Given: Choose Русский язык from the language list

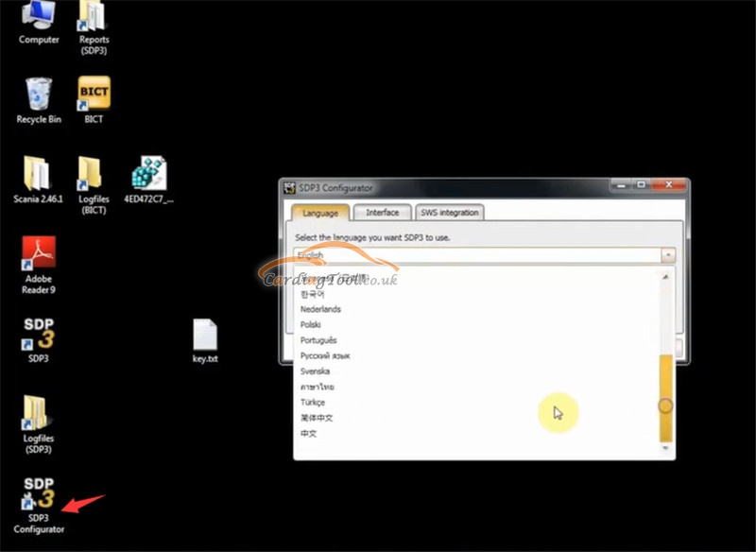Looking at the screenshot, I should point(325,355).
